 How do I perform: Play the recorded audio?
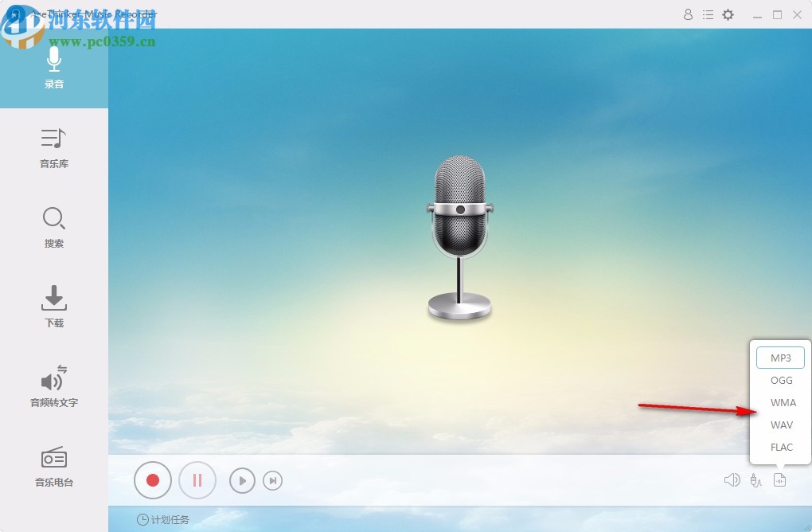tap(242, 481)
